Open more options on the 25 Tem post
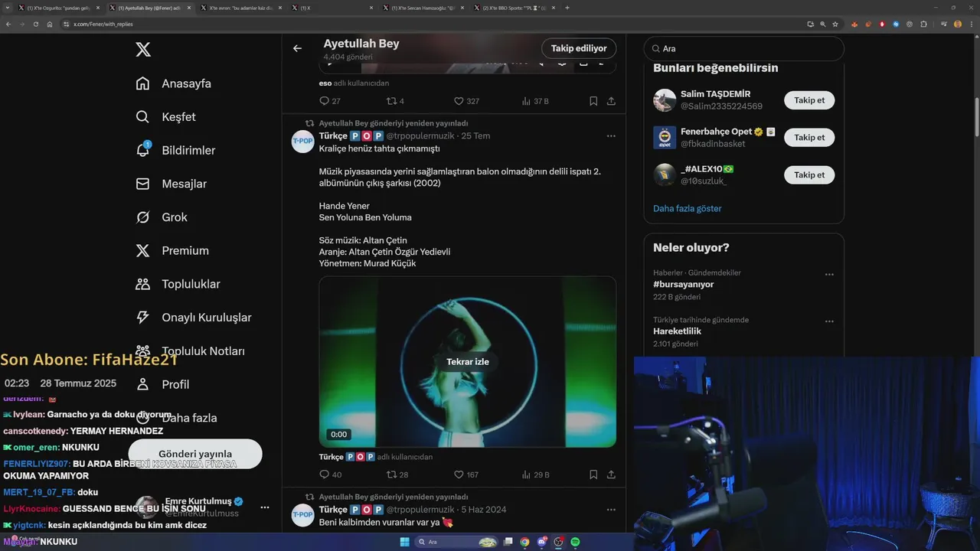The image size is (980, 551). [611, 136]
